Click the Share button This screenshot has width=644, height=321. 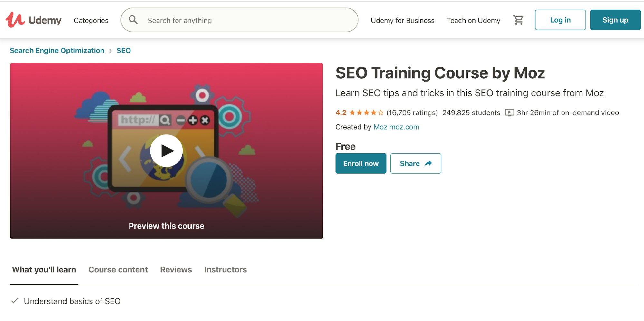[x=416, y=163]
